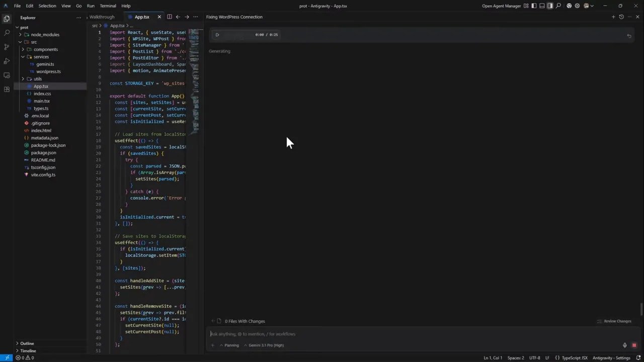Viewport: 644px width, 362px height.
Task: Click the microphone icon in the chat input
Action: [x=624, y=345]
